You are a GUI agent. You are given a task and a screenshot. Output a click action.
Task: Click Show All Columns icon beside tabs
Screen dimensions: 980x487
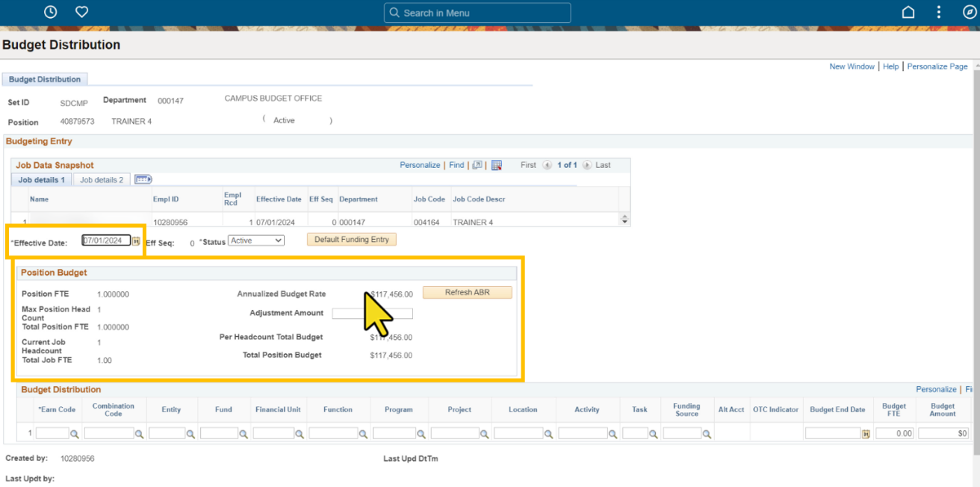point(143,179)
